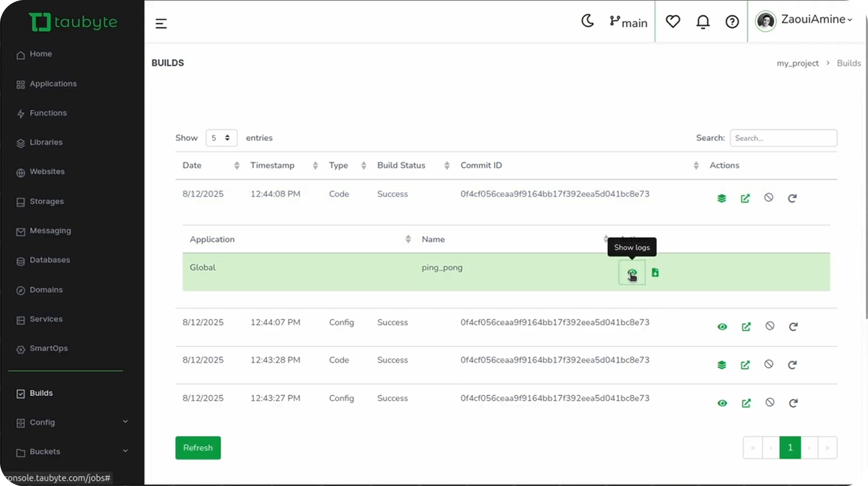Retry the 12:44:07 PM Config build
868x486 pixels.
793,327
